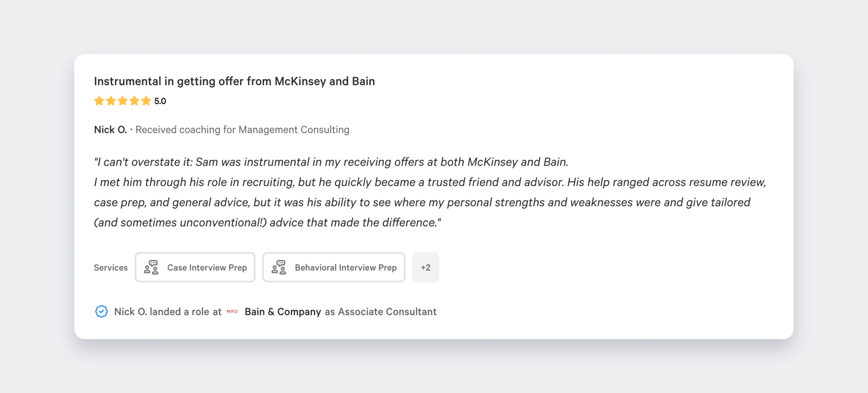Viewport: 868px width, 393px height.
Task: Click the small Bain logo
Action: [x=232, y=311]
